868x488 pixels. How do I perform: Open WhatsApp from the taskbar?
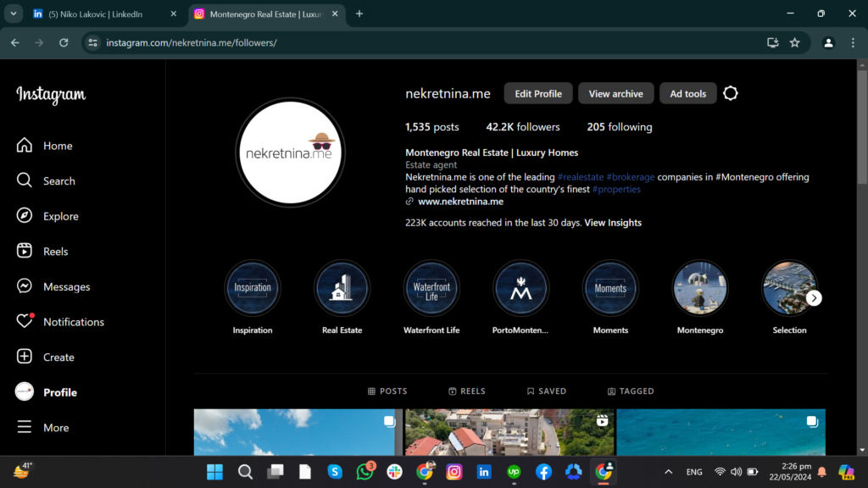364,472
